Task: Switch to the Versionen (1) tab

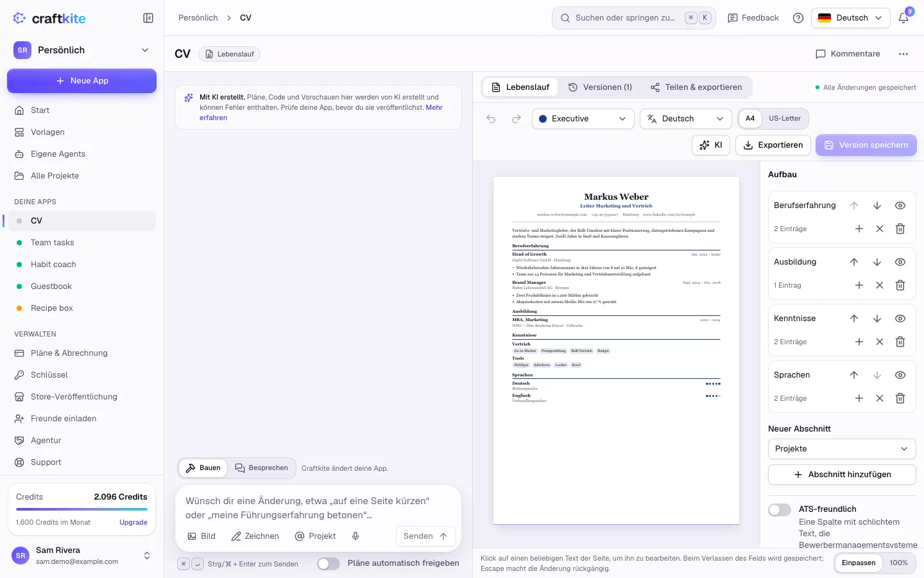Action: tap(600, 87)
